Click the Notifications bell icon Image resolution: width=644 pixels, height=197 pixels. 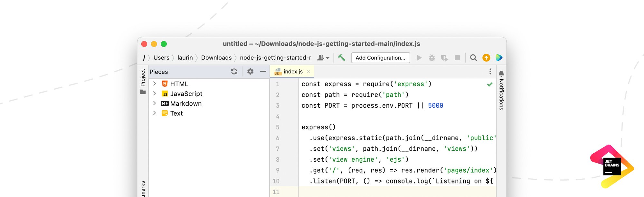(x=501, y=74)
